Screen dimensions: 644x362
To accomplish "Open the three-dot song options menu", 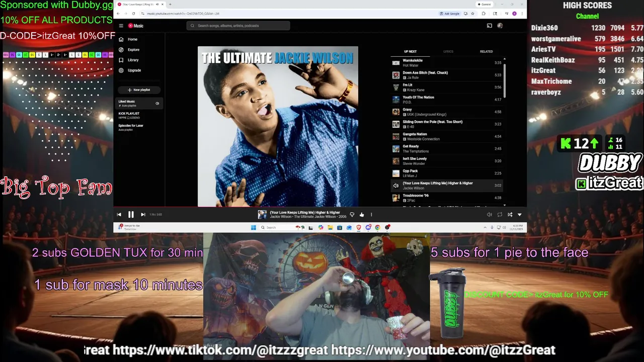I will pos(371,215).
